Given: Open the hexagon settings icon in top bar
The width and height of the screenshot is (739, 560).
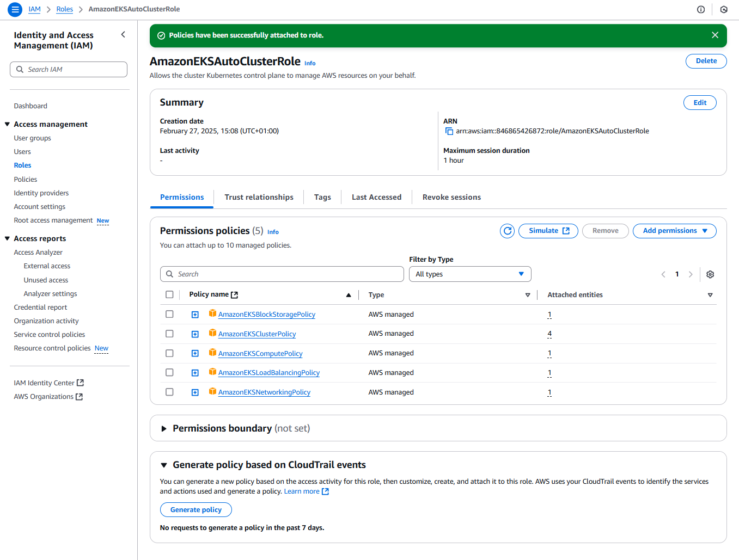Looking at the screenshot, I should coord(724,9).
